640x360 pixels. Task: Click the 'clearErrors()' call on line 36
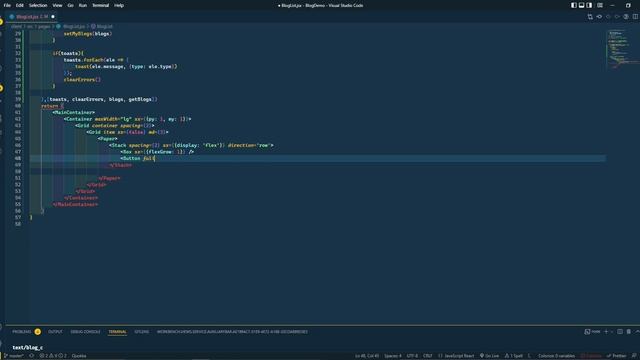[x=82, y=80]
